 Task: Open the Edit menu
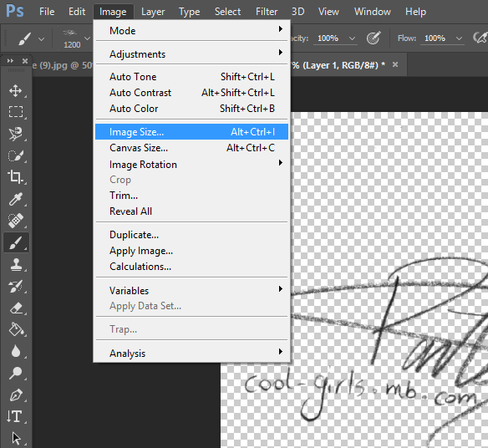tap(77, 12)
